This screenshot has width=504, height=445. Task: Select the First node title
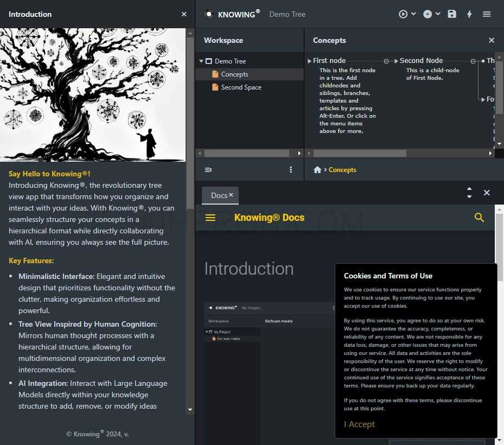(329, 60)
